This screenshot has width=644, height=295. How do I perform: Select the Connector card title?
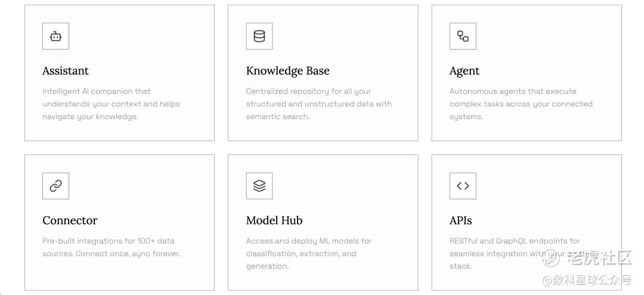point(70,220)
